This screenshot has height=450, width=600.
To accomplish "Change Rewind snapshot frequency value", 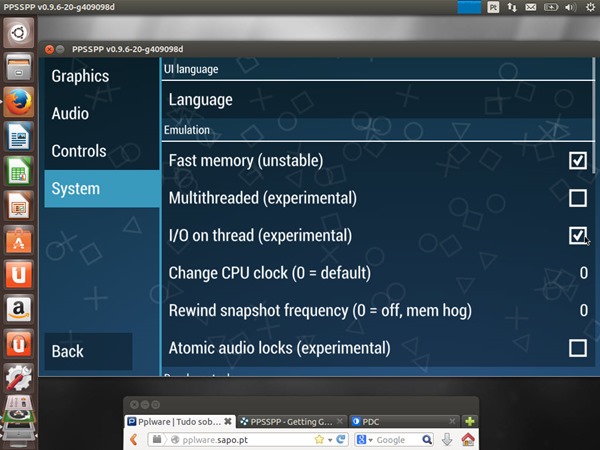I will click(377, 310).
